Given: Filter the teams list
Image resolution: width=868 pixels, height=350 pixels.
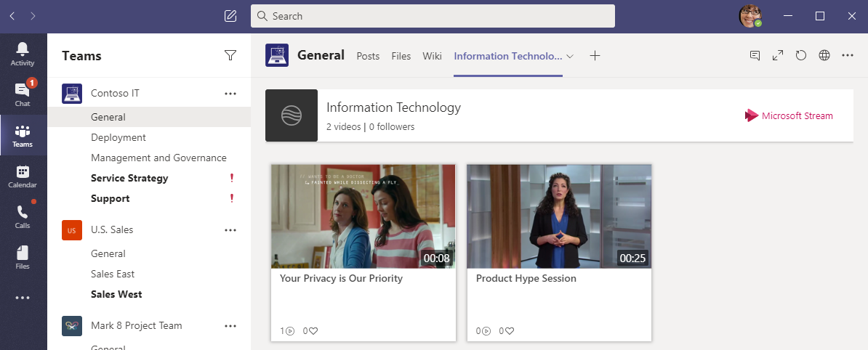Looking at the screenshot, I should tap(230, 55).
